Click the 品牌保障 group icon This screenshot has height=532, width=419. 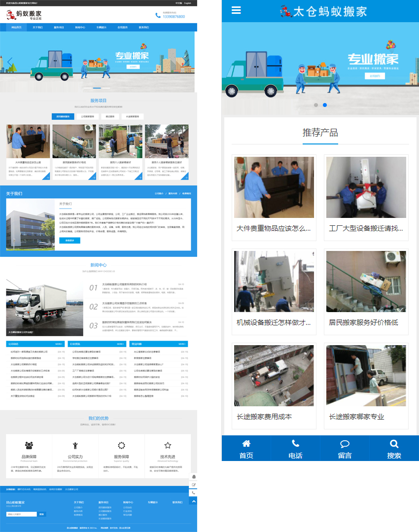(29, 445)
